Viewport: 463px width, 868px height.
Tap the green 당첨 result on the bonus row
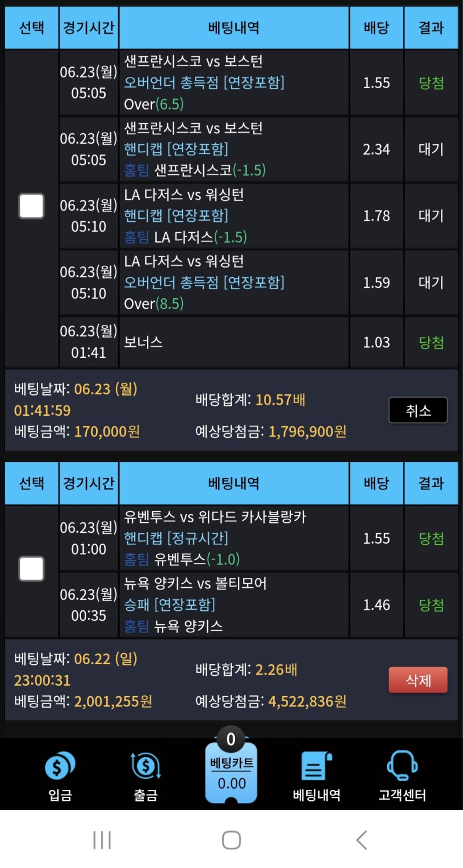pos(431,342)
